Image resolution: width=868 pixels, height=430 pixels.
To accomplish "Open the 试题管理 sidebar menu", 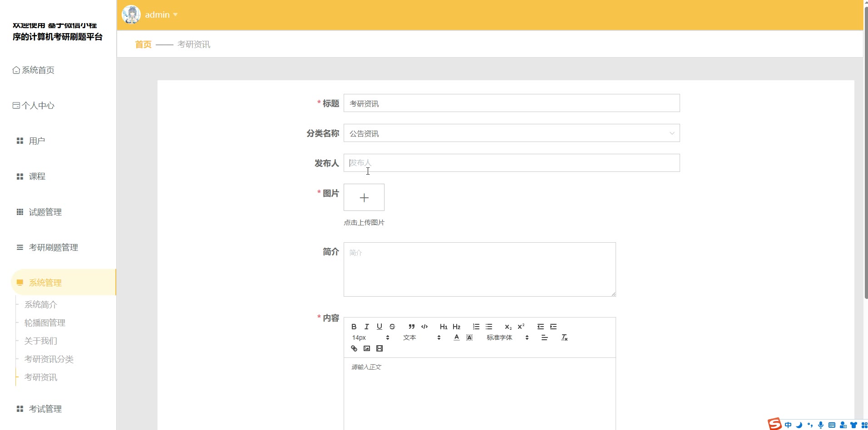I will pyautogui.click(x=45, y=212).
